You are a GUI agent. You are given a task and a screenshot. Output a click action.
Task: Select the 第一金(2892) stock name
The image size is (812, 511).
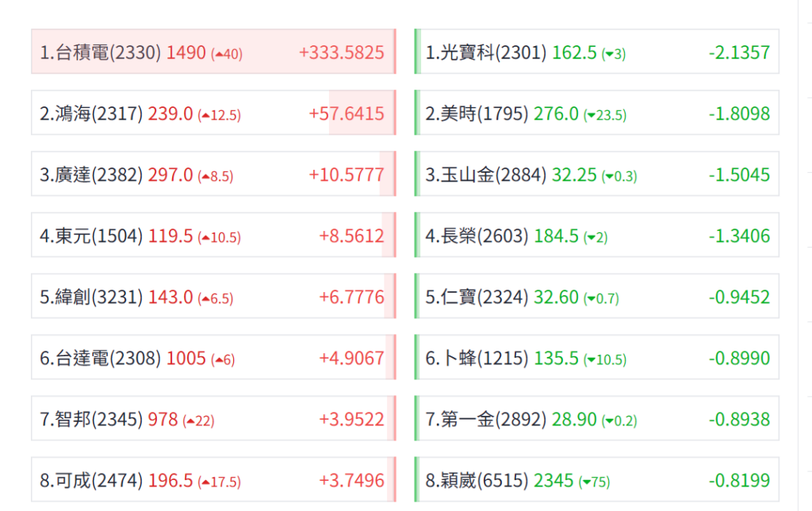[x=486, y=420]
